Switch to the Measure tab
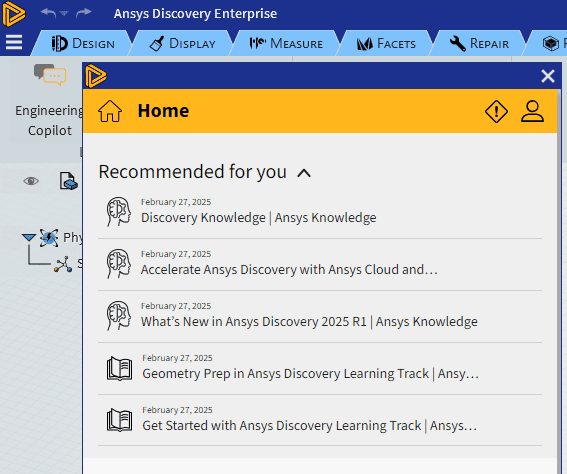 click(286, 43)
